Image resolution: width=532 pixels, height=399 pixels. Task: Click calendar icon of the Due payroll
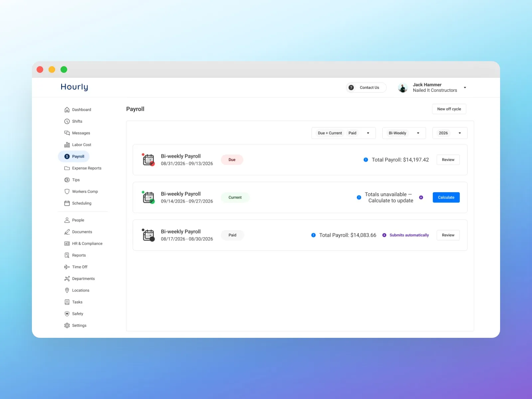click(x=148, y=160)
